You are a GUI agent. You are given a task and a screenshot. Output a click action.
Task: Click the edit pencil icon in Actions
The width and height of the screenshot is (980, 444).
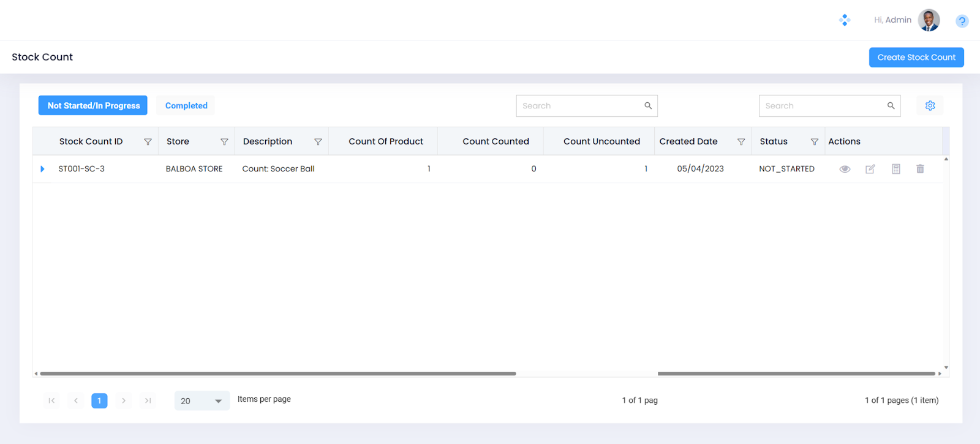870,169
